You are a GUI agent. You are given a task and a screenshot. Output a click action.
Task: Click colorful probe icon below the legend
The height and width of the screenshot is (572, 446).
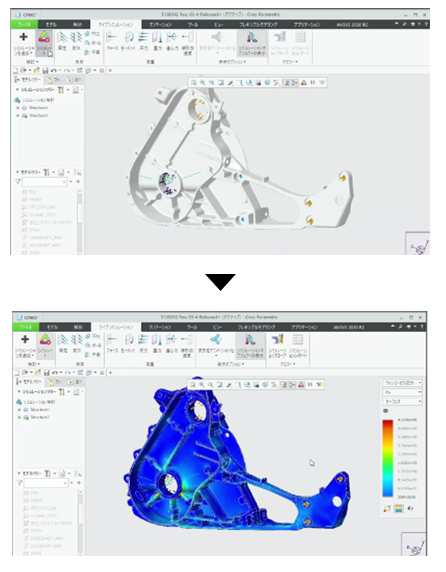(387, 508)
